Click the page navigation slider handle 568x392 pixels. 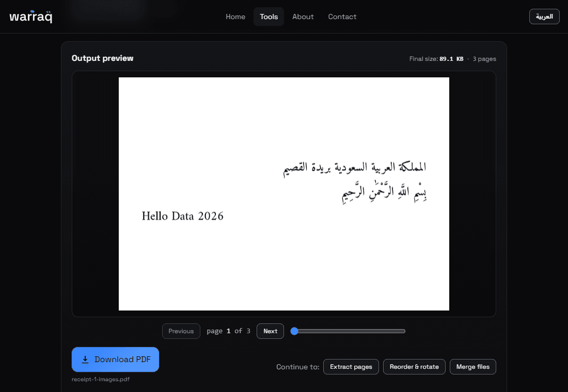pyautogui.click(x=294, y=331)
